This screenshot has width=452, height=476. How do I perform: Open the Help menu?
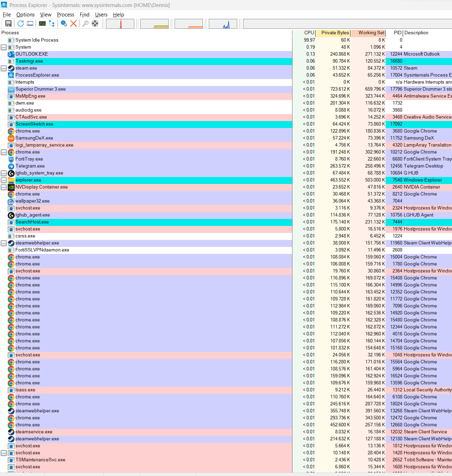[119, 15]
